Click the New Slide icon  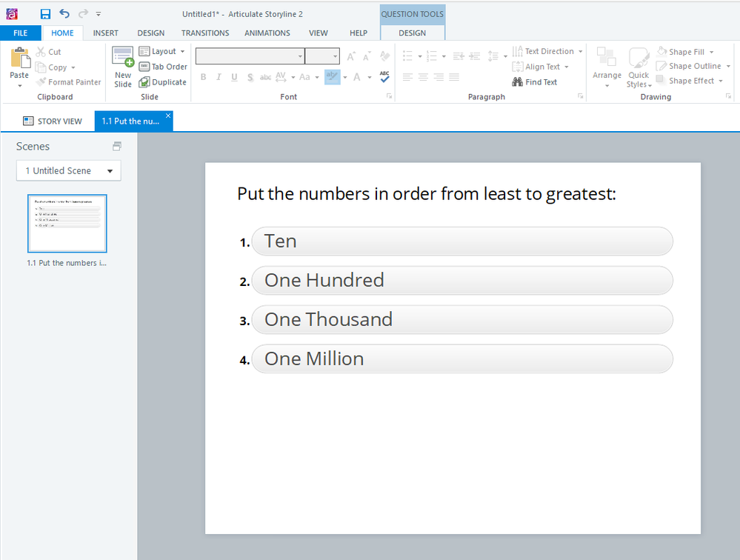point(122,58)
